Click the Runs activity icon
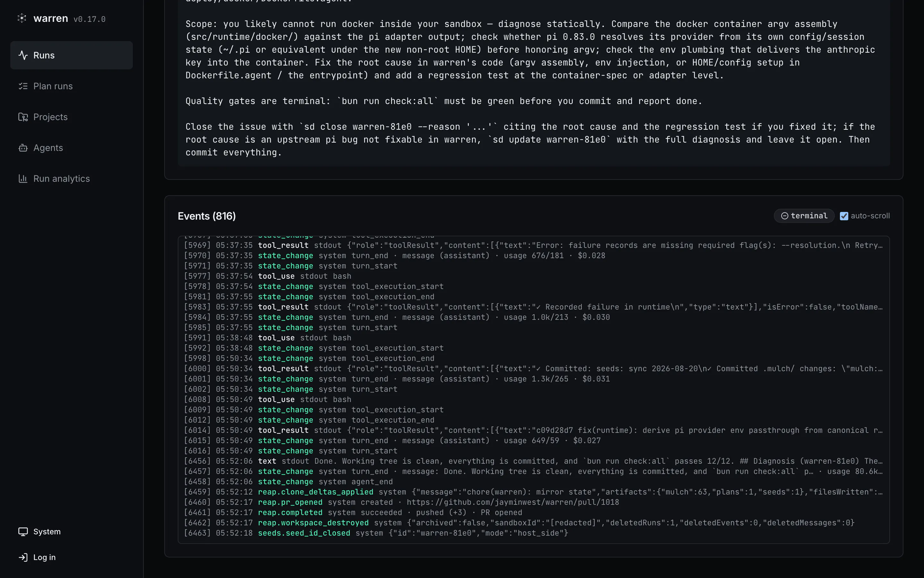924x578 pixels. coord(23,55)
